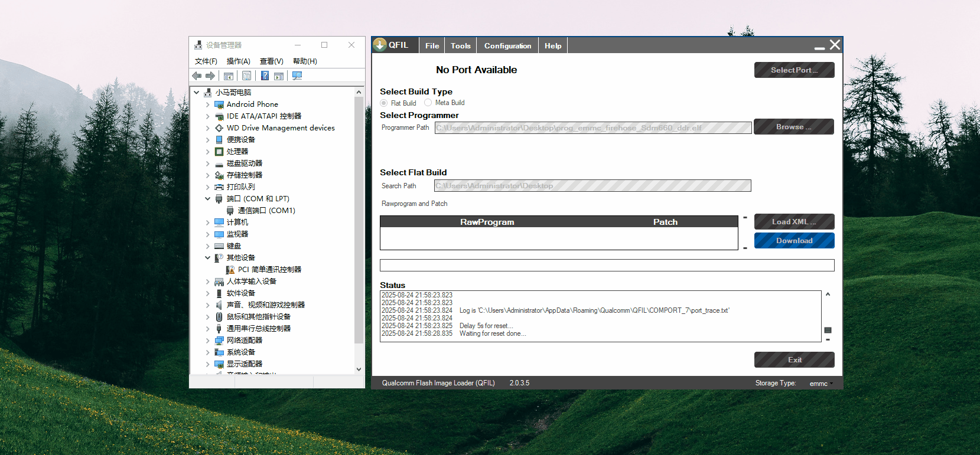Open the File menu in QFIL
Screen dimensions: 980x455
tap(432, 45)
